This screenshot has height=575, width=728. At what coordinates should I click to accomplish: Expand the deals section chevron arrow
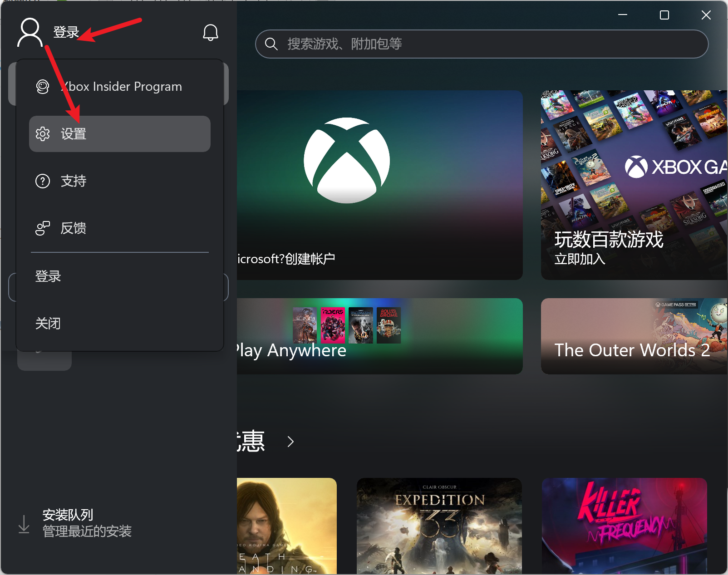290,442
